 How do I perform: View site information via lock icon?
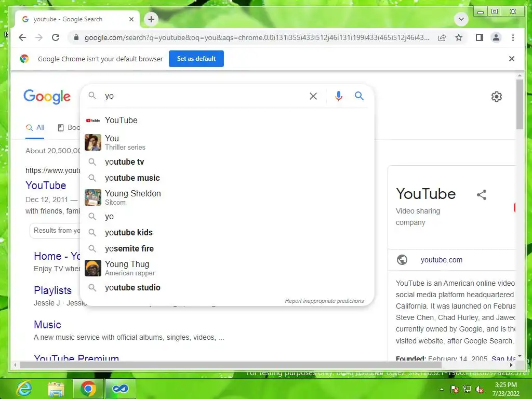coord(76,37)
